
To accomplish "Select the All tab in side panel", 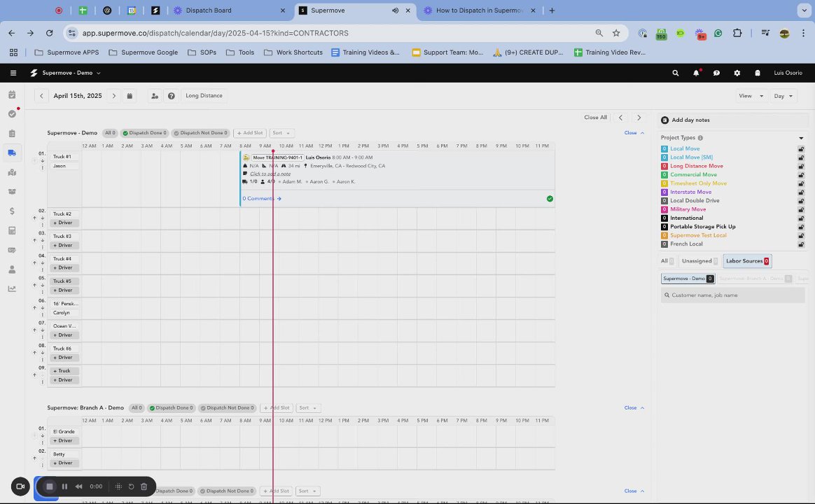I will (x=667, y=261).
